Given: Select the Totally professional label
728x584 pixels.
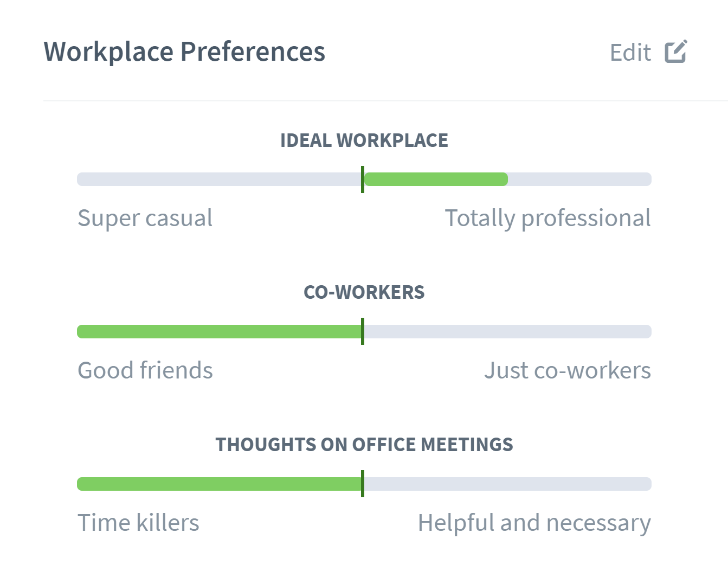Looking at the screenshot, I should tap(548, 218).
